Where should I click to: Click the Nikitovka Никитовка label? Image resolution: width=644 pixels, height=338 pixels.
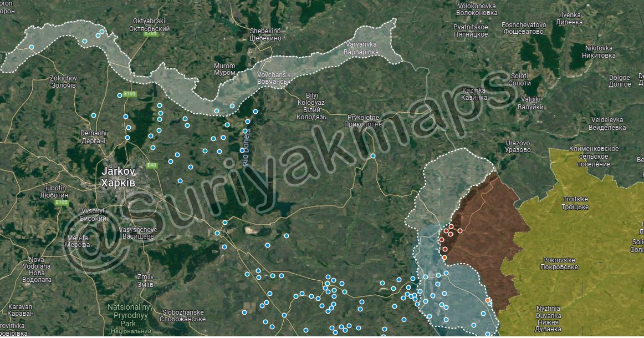[x=599, y=52]
